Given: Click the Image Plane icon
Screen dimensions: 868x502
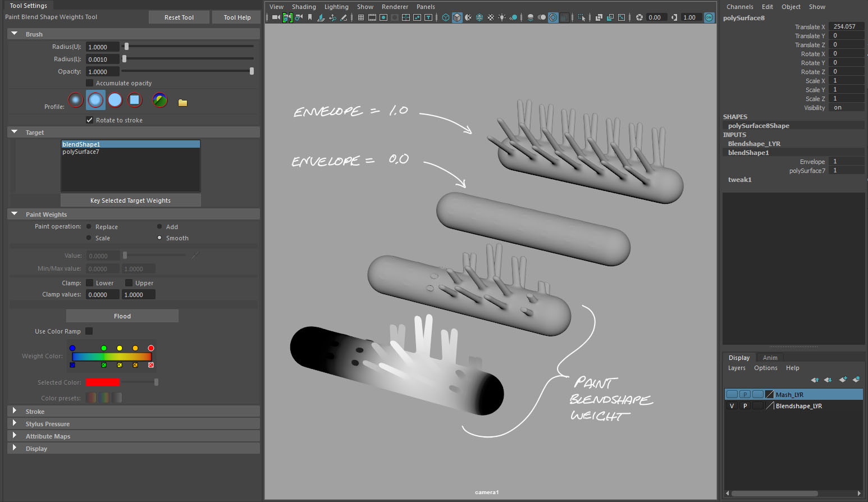Looking at the screenshot, I should click(x=321, y=17).
